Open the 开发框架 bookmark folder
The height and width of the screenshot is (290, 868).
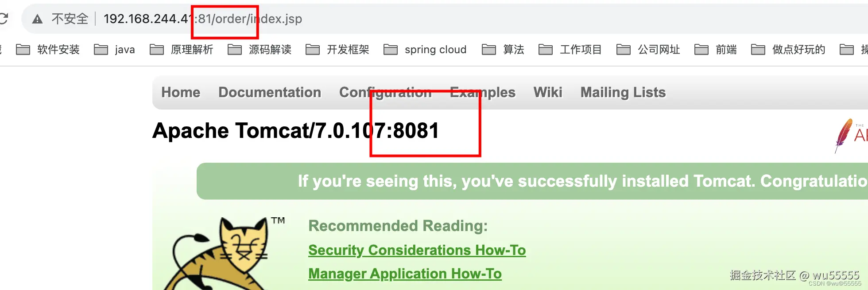[x=337, y=49]
